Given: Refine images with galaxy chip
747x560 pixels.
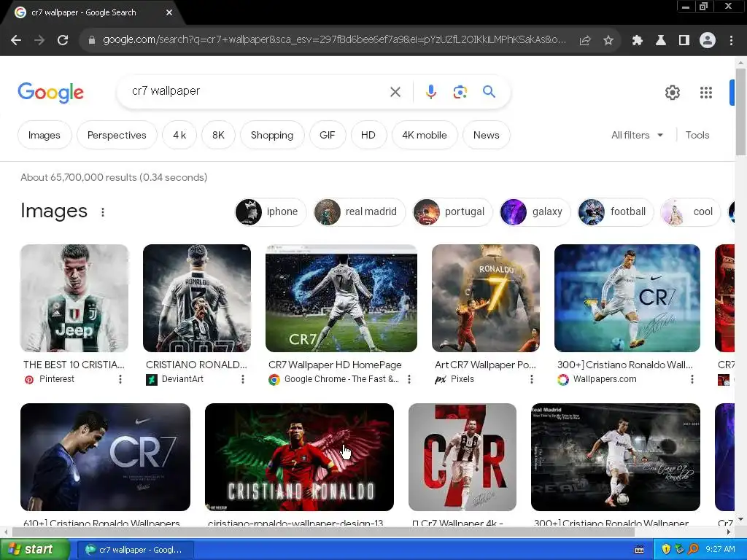Looking at the screenshot, I should pos(535,212).
